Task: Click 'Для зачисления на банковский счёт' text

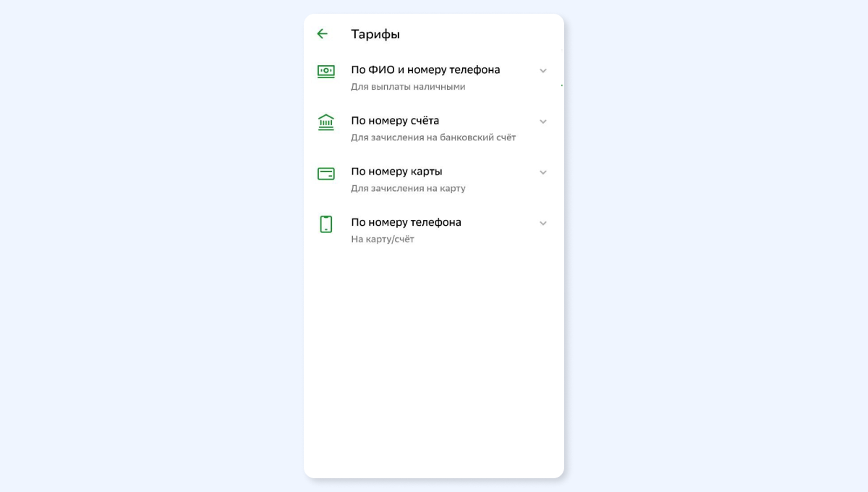Action: [433, 137]
